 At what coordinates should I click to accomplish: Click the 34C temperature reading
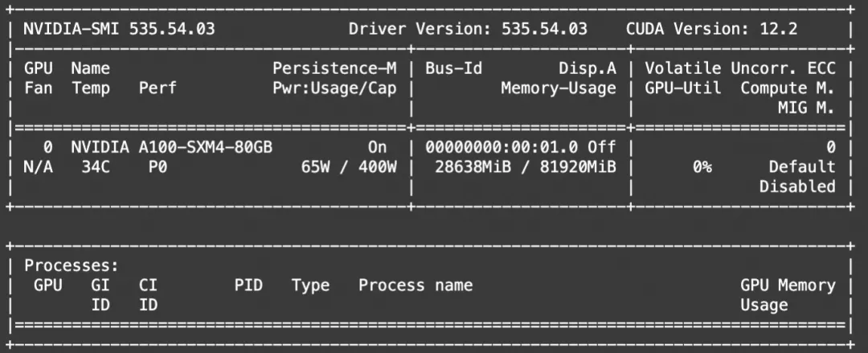(95, 166)
